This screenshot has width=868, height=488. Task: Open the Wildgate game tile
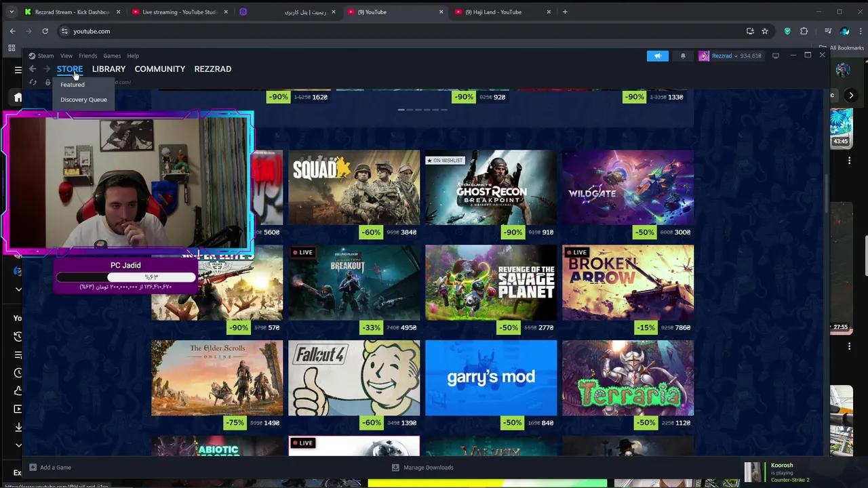coord(628,188)
